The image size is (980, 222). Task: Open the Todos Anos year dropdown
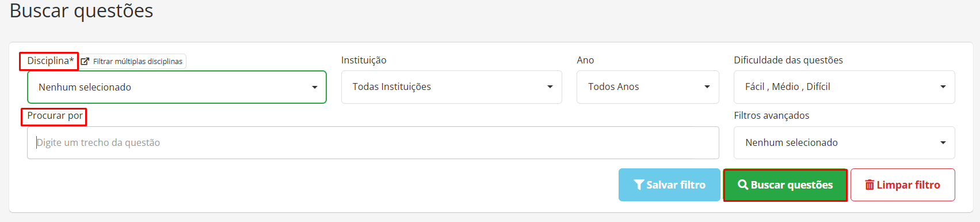point(648,87)
